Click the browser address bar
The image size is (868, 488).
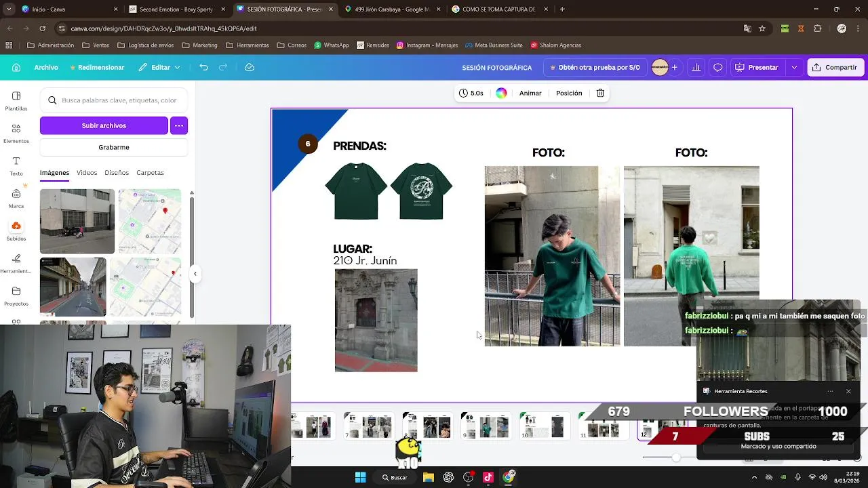[400, 28]
